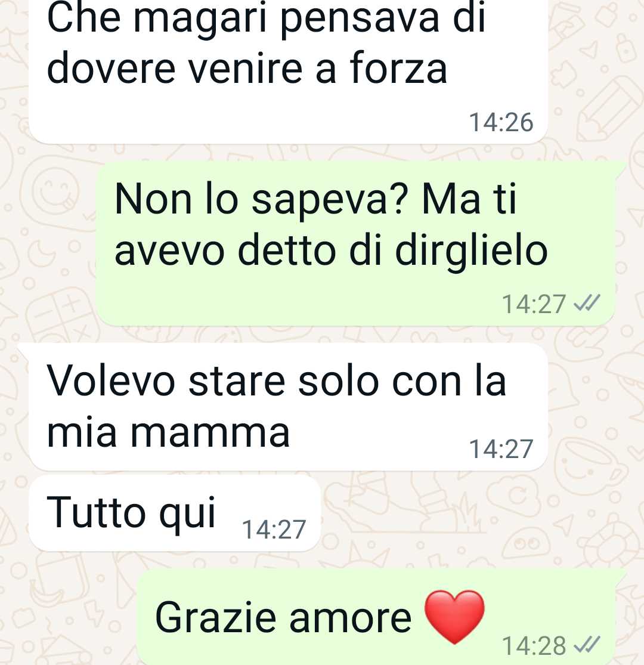Tap the read-receipt checkmarks at 14:28
644x665 pixels.
(x=587, y=645)
